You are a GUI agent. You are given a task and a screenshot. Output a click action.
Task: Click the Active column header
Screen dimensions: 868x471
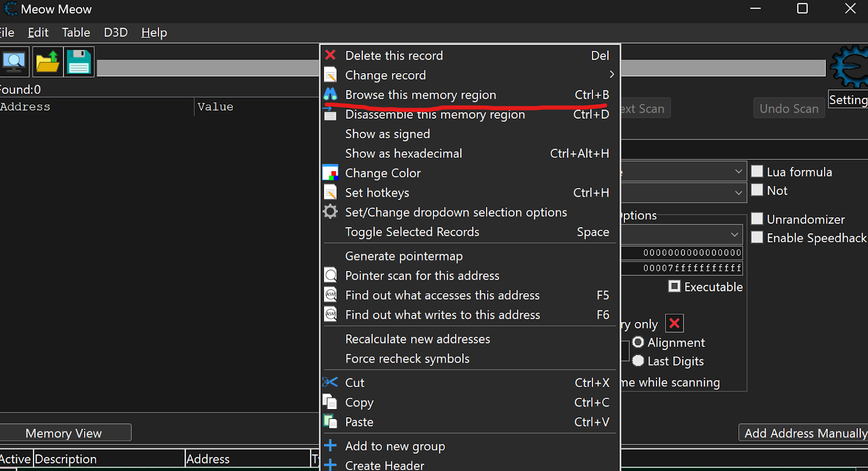pyautogui.click(x=16, y=459)
